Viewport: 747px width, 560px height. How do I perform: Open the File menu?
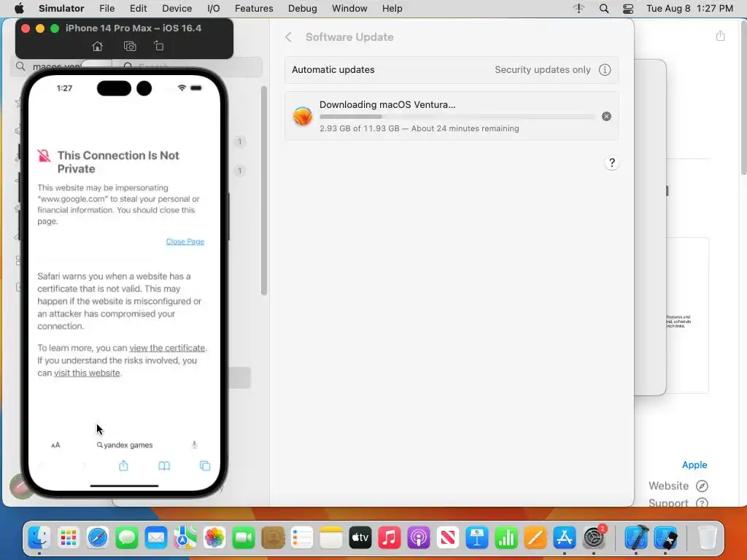pyautogui.click(x=107, y=9)
